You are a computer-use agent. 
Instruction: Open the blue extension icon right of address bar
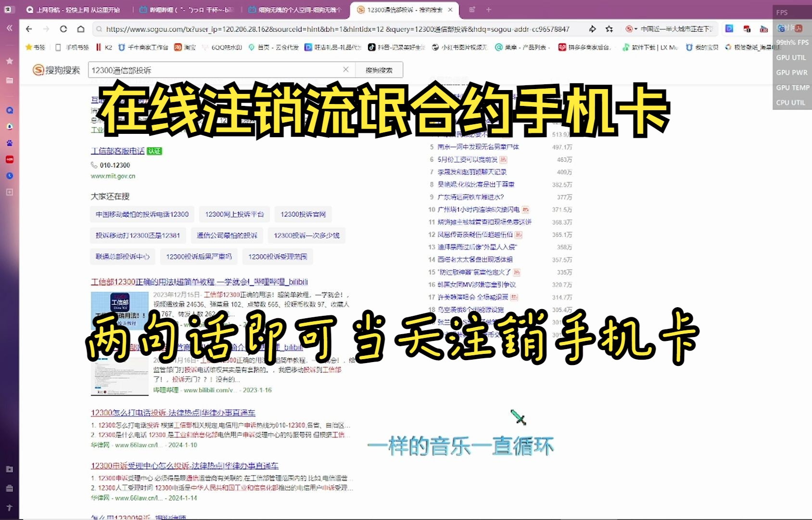click(x=729, y=29)
